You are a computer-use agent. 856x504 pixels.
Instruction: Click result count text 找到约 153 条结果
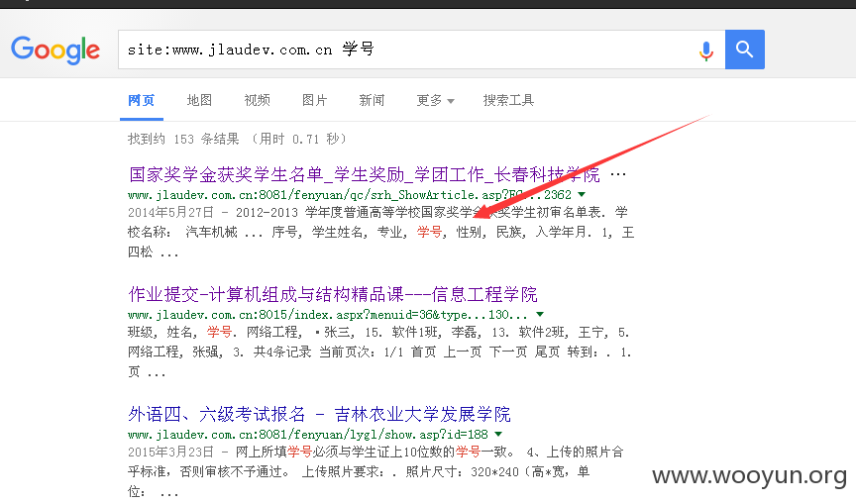click(183, 139)
